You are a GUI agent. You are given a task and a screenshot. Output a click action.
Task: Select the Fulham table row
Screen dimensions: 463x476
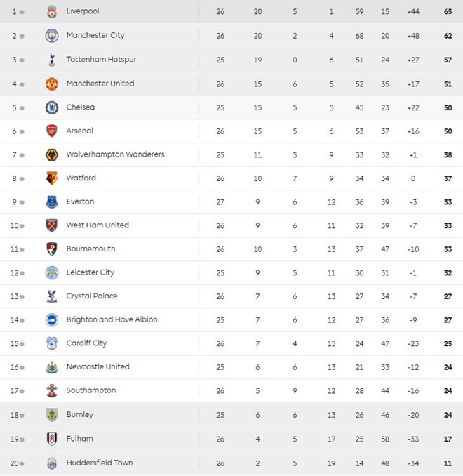click(231, 439)
